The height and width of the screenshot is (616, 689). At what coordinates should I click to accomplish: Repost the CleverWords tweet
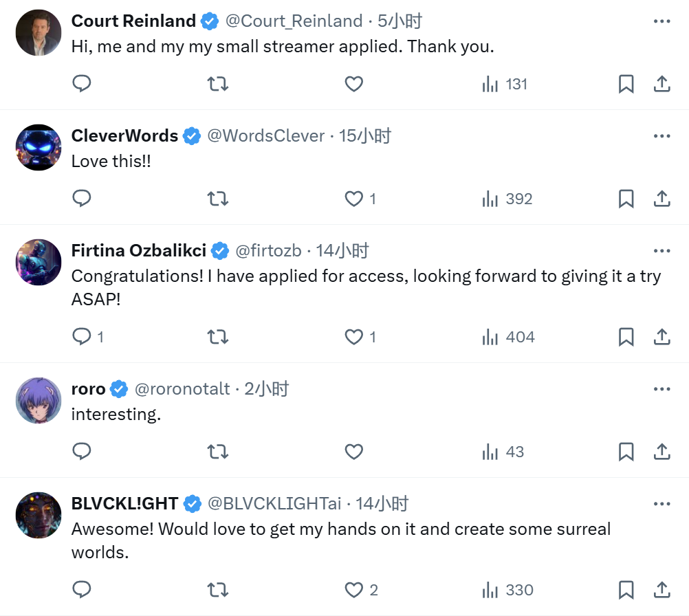pos(217,199)
